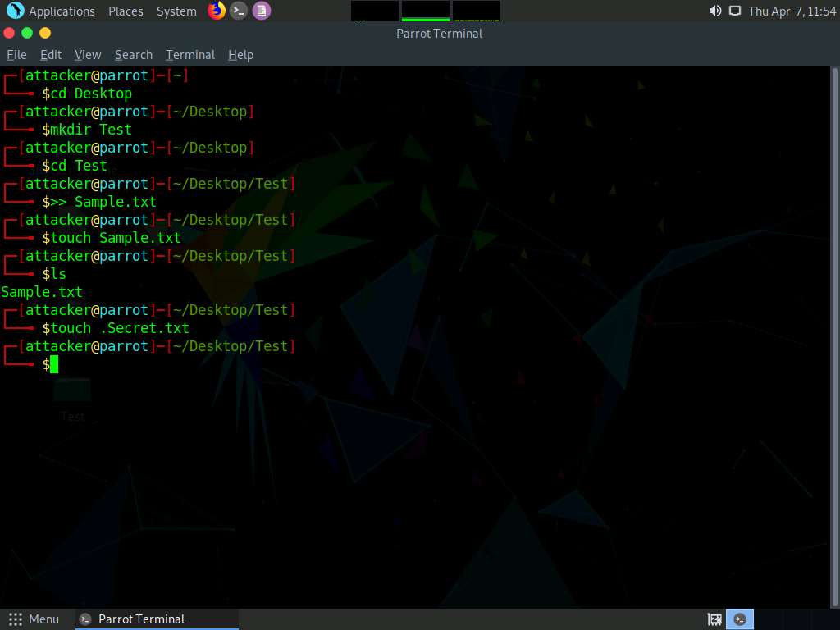Launch Firefox from the top panel
Screen dimensions: 840x630
pyautogui.click(x=217, y=11)
